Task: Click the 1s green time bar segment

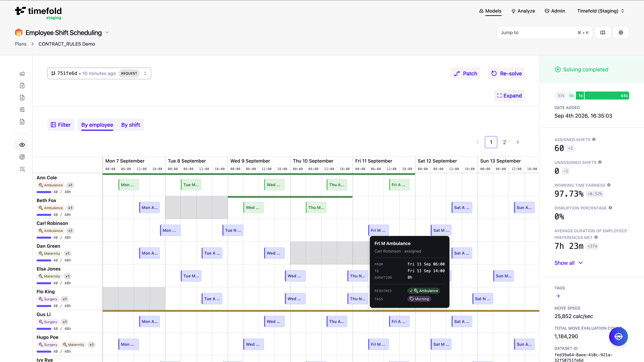Action: click(580, 96)
